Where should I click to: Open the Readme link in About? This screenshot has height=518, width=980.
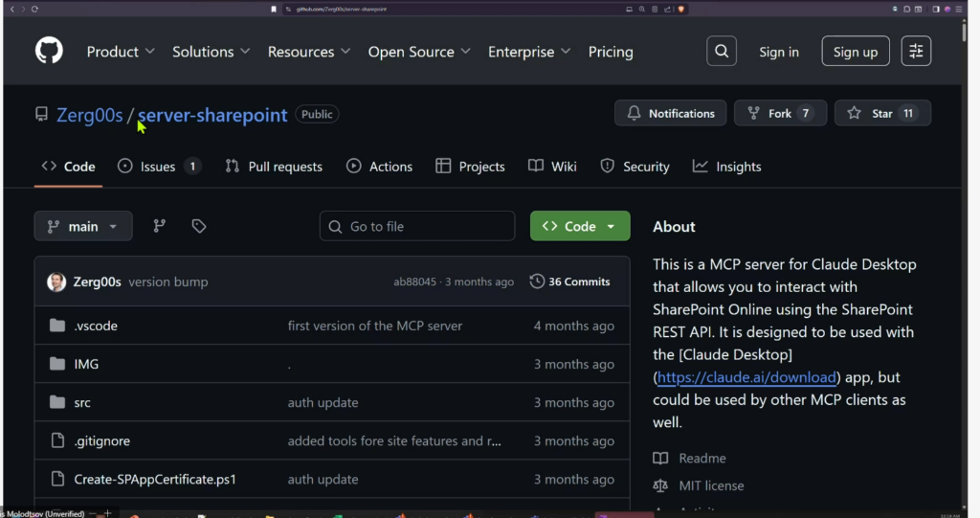[702, 458]
